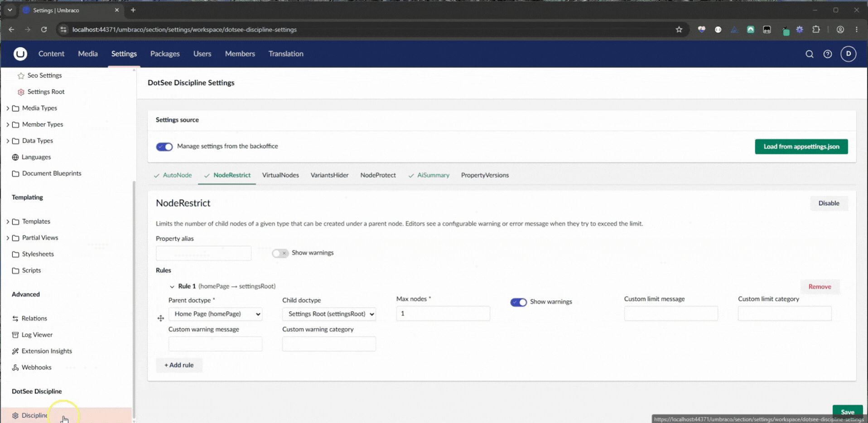Open the Child doctype dropdown
Image resolution: width=868 pixels, height=423 pixels.
pos(329,314)
